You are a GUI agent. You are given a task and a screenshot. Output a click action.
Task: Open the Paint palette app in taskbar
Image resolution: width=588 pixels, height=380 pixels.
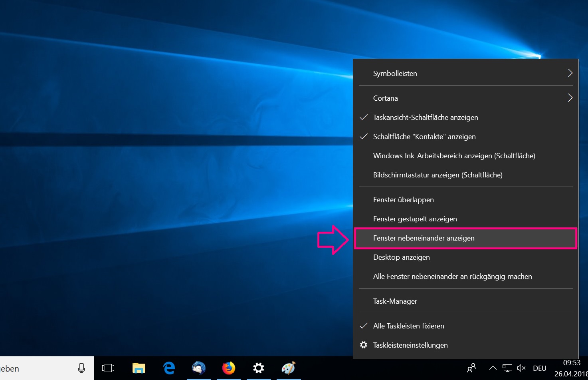pos(288,368)
